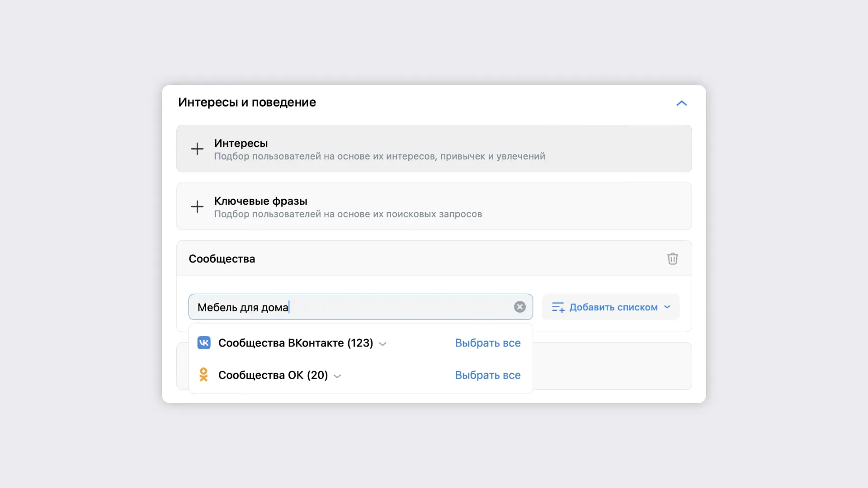Click the Интересы и поведение title
This screenshot has width=868, height=488.
click(247, 103)
